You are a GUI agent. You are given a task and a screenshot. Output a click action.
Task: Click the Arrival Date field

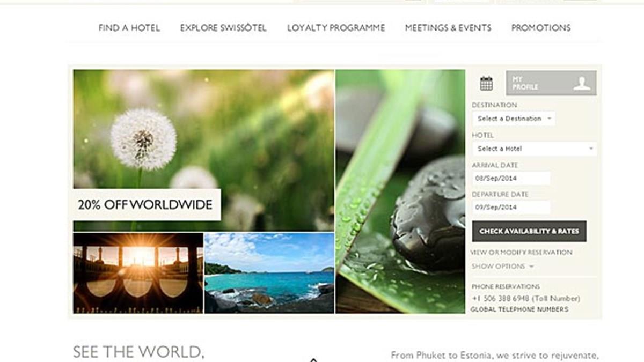click(511, 178)
